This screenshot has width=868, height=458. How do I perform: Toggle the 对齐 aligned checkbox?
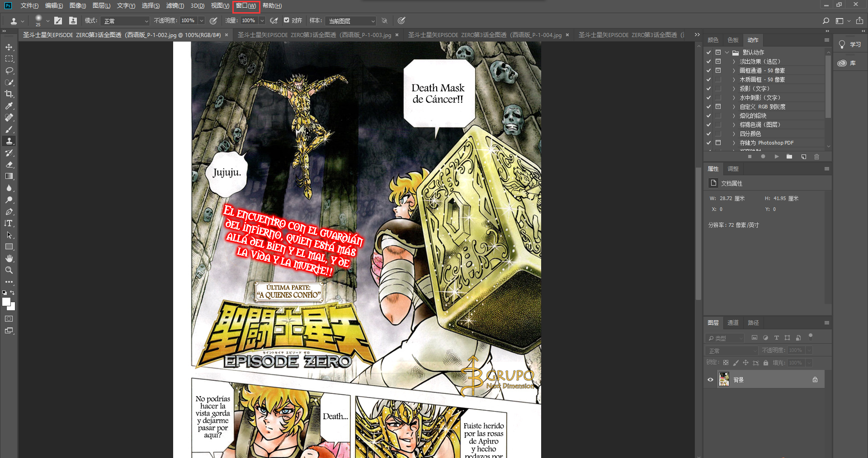286,20
